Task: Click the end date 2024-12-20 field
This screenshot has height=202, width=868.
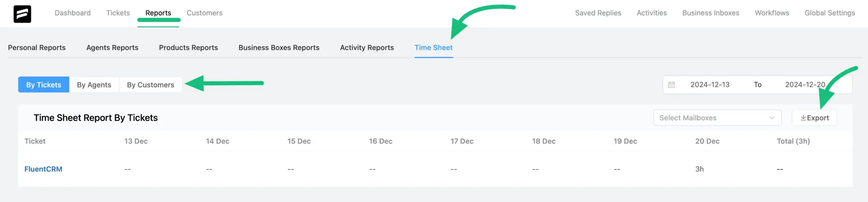Action: click(x=805, y=85)
